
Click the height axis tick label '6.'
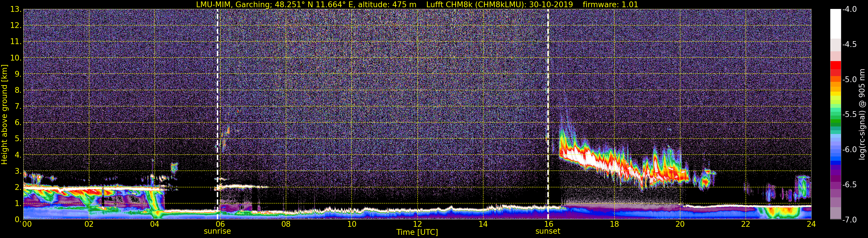pos(18,122)
